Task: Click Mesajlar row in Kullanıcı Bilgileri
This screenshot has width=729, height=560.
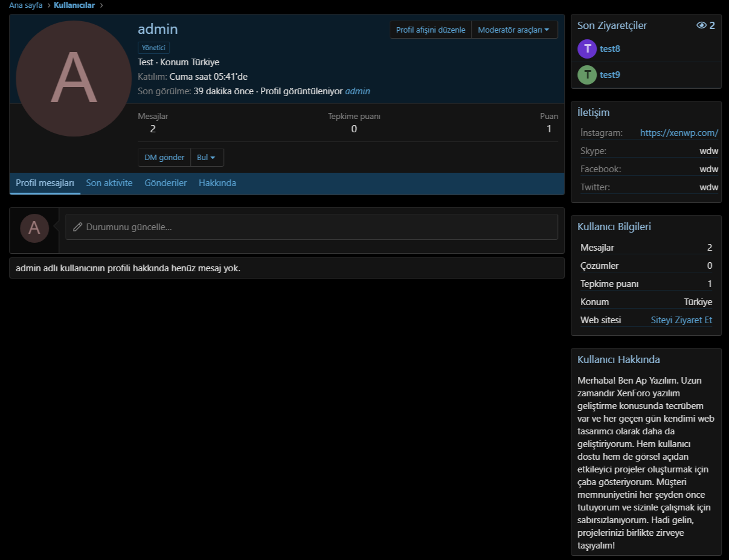Action: [646, 248]
